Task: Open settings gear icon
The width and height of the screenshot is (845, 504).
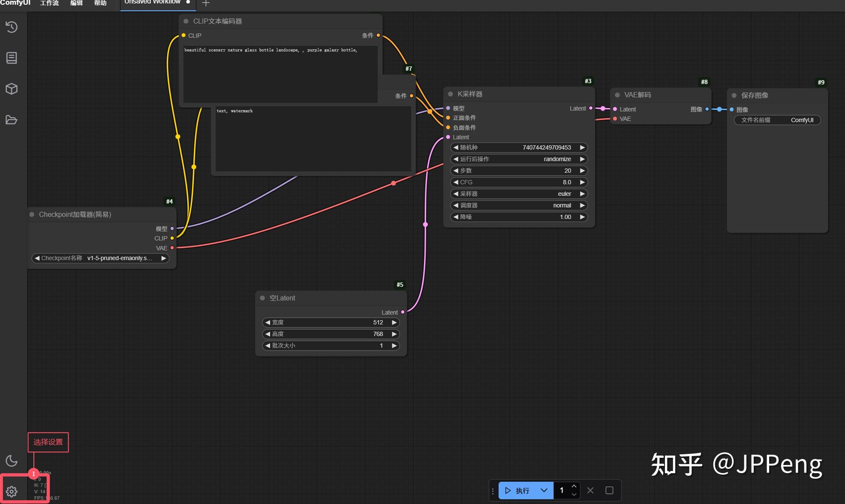Action: click(x=12, y=491)
